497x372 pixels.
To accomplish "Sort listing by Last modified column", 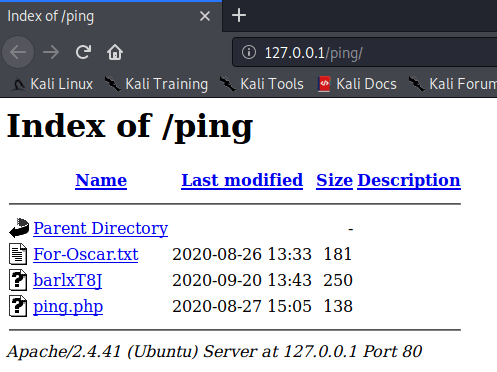I will tap(242, 180).
